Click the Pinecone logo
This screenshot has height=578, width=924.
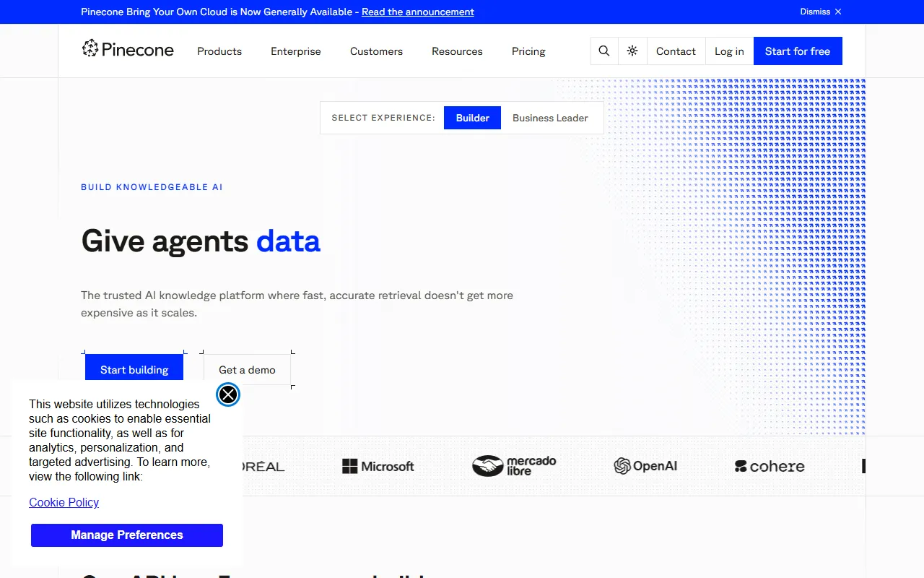[x=128, y=49]
